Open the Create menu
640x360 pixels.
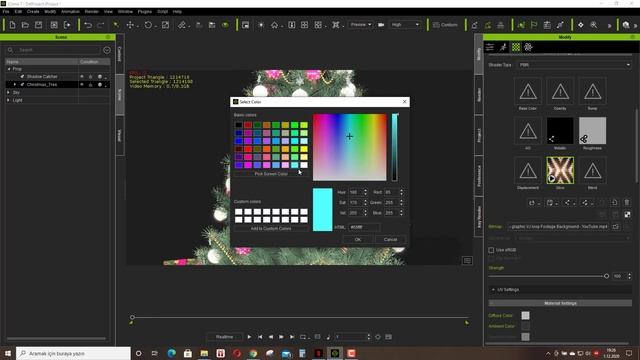coord(33,11)
